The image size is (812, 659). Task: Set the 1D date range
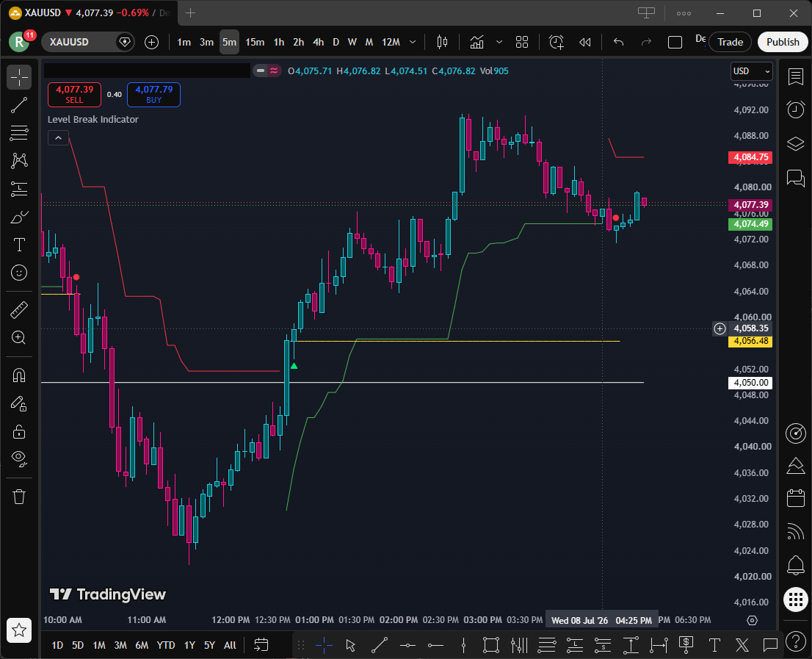[x=57, y=645]
